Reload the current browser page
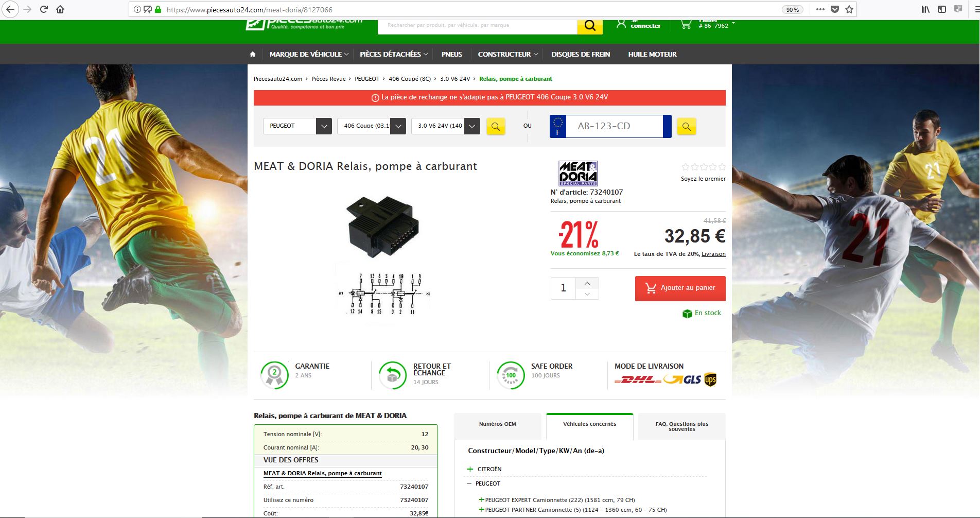The image size is (980, 518). click(x=44, y=9)
